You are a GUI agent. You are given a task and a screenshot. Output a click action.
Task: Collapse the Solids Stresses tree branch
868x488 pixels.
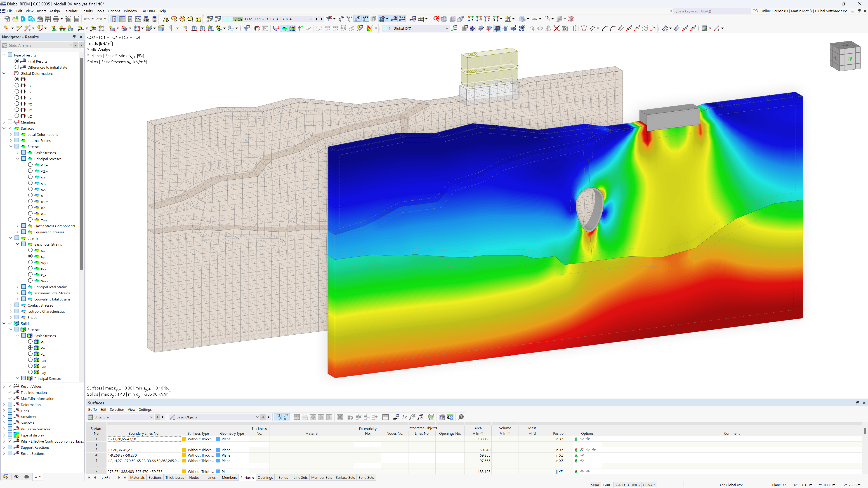11,329
